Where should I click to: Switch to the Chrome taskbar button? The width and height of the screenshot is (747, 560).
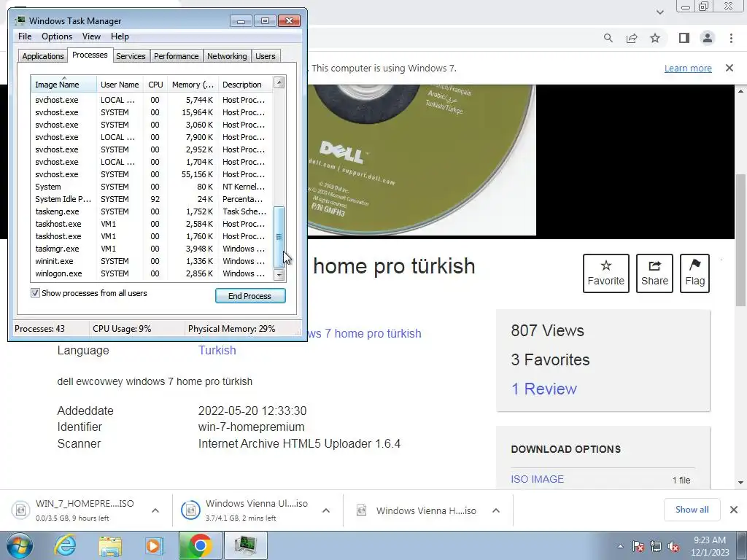[x=200, y=545]
